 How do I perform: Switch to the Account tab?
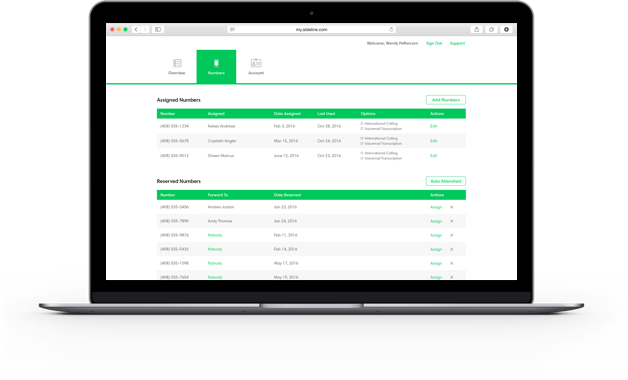(256, 66)
